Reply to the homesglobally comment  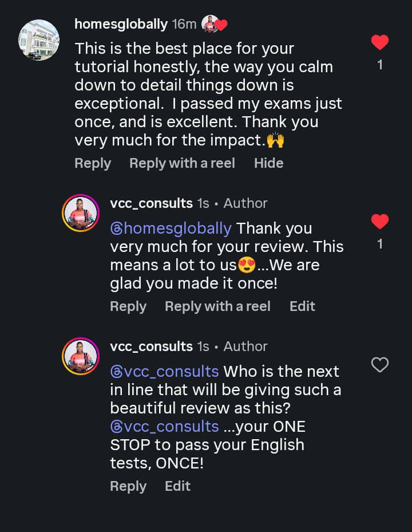tap(93, 164)
